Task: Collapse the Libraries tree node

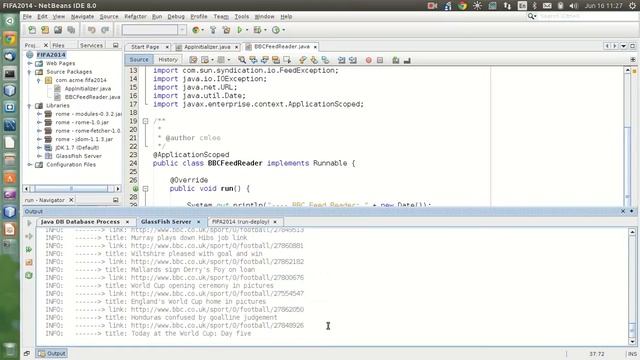Action: (x=30, y=106)
